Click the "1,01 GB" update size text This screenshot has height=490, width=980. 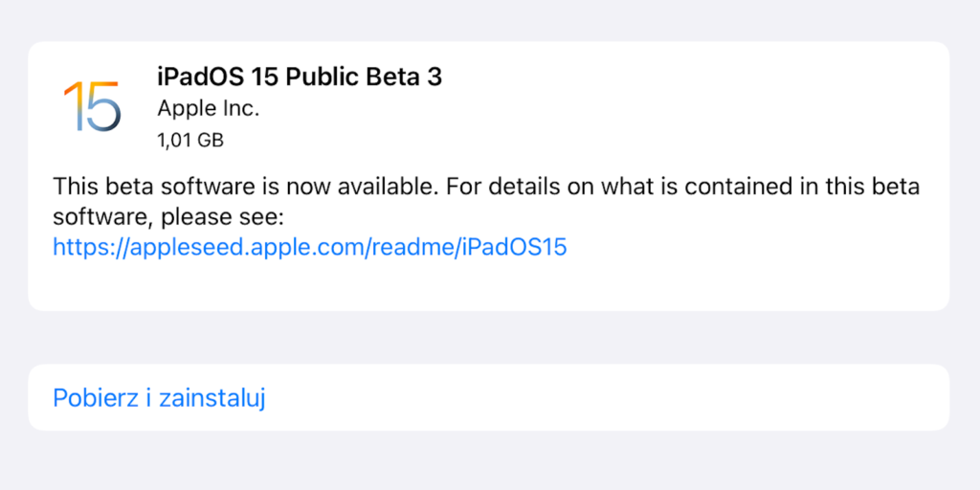click(190, 141)
